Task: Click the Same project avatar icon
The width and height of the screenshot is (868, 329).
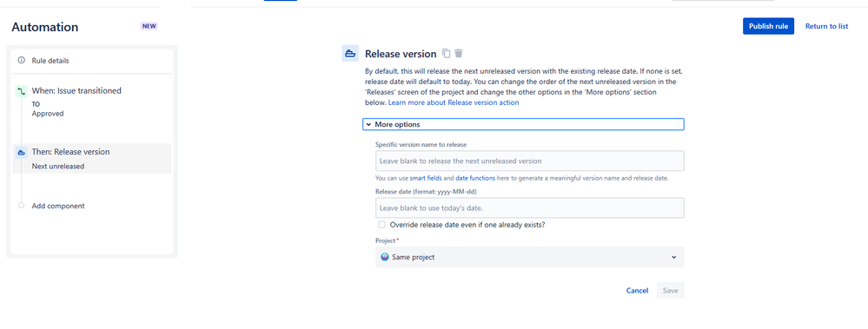Action: (385, 257)
